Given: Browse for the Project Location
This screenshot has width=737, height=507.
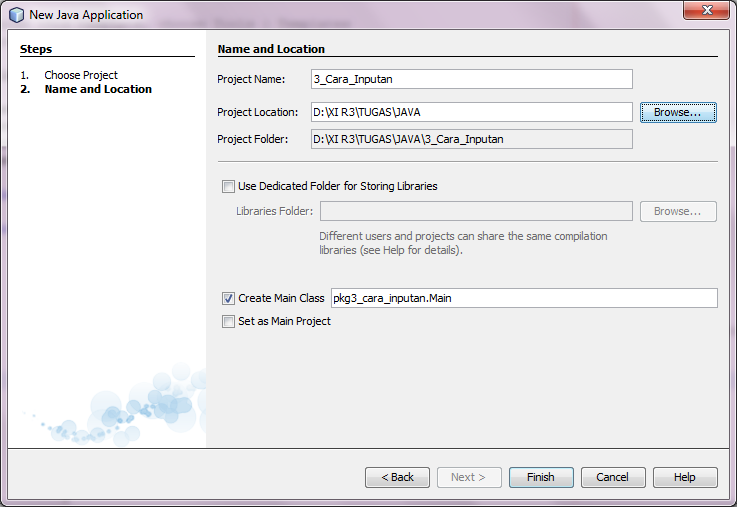Looking at the screenshot, I should (x=678, y=112).
